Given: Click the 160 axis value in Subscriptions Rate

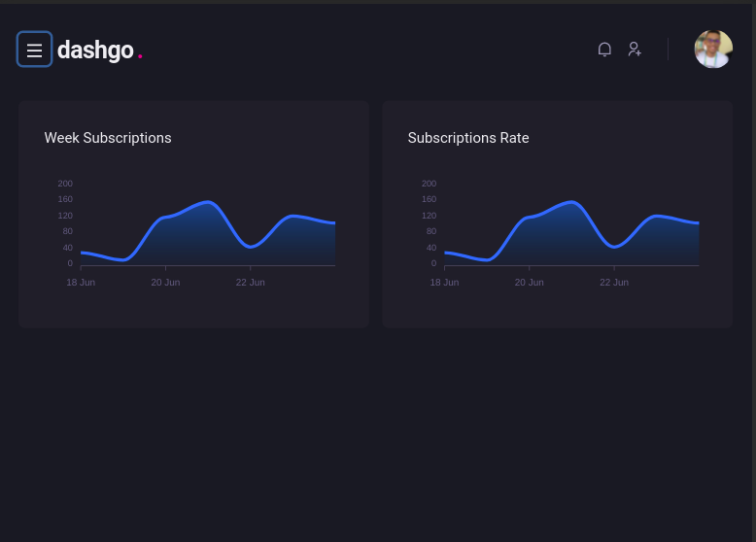Looking at the screenshot, I should click(429, 199).
